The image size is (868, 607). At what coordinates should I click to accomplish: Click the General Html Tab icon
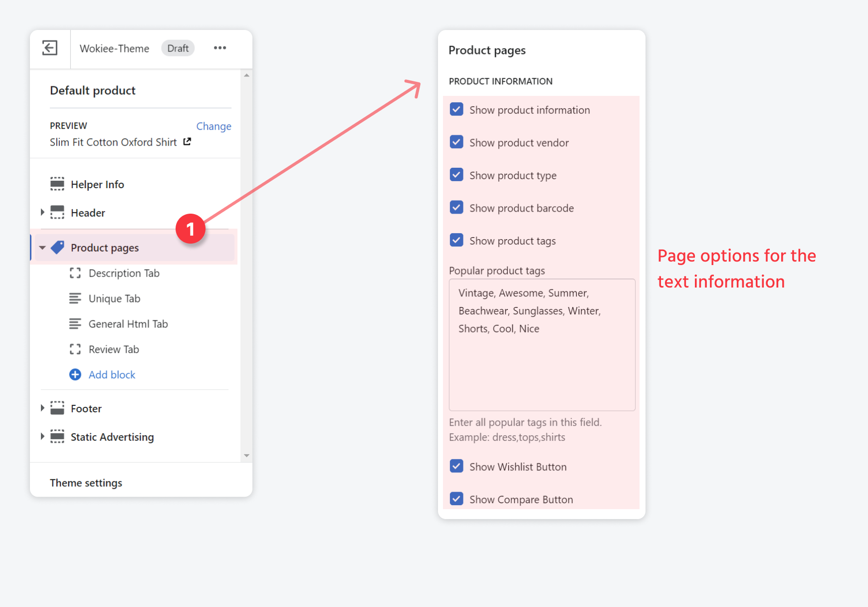pyautogui.click(x=75, y=323)
